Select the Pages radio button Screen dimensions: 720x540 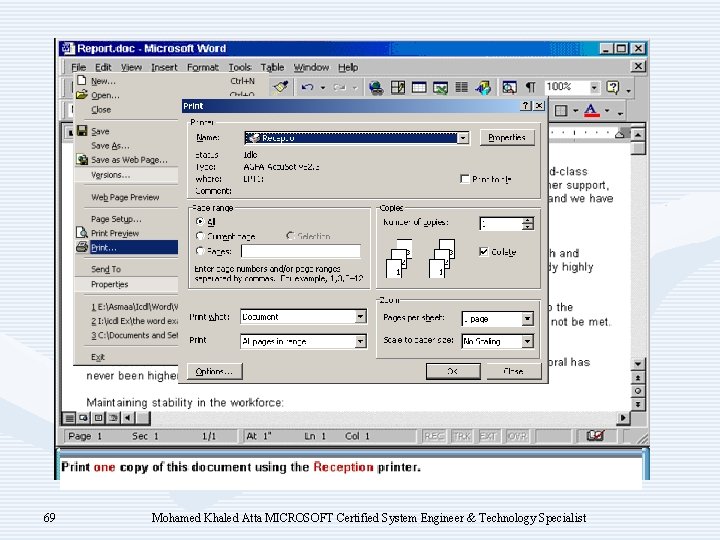(200, 251)
